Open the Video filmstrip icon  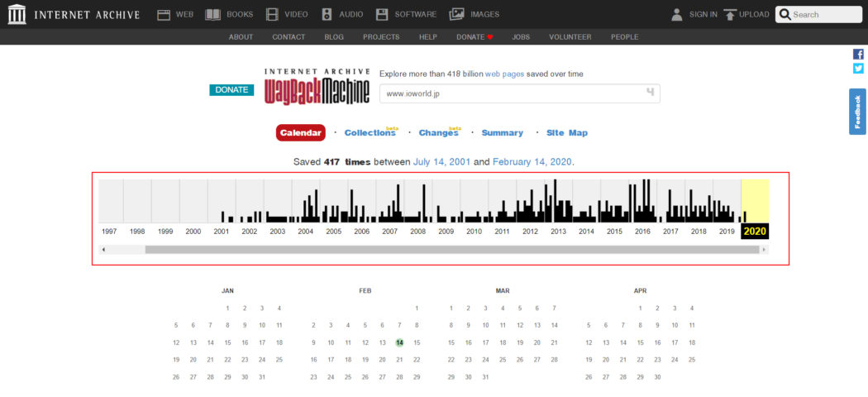(272, 15)
